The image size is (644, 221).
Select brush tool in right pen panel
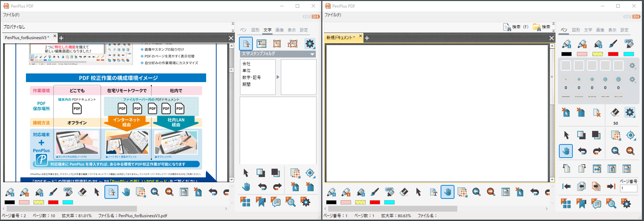point(613,44)
